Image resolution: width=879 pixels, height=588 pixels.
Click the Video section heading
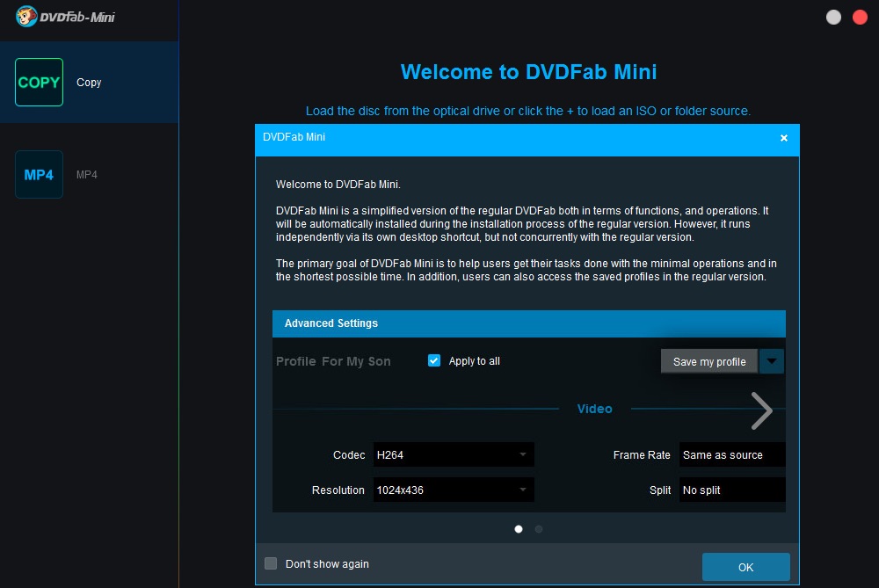pos(594,409)
